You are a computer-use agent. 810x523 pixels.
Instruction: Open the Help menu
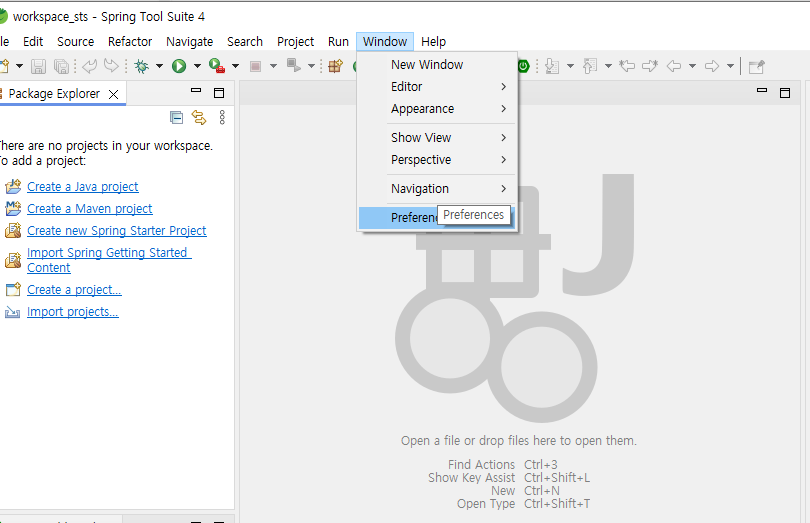pyautogui.click(x=433, y=41)
